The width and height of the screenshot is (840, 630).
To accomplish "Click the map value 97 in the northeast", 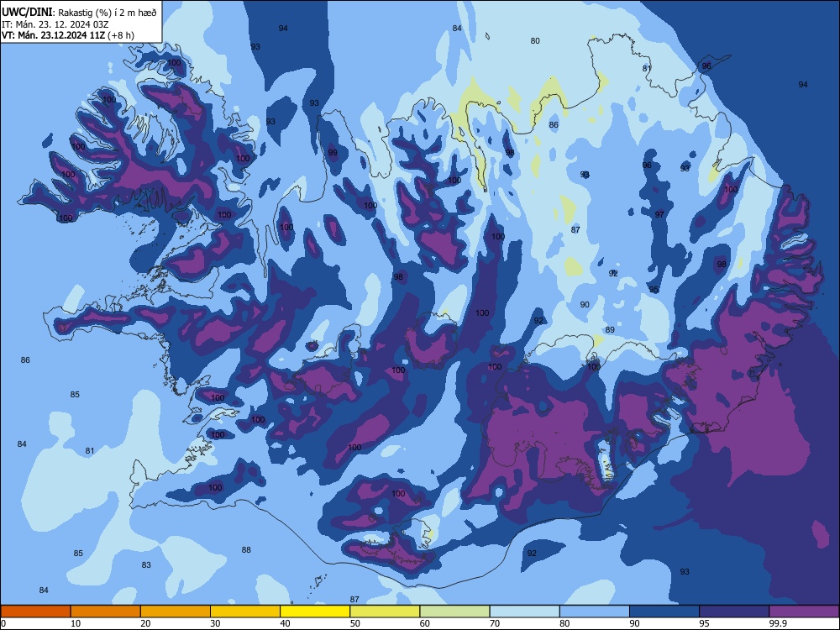I will point(659,214).
